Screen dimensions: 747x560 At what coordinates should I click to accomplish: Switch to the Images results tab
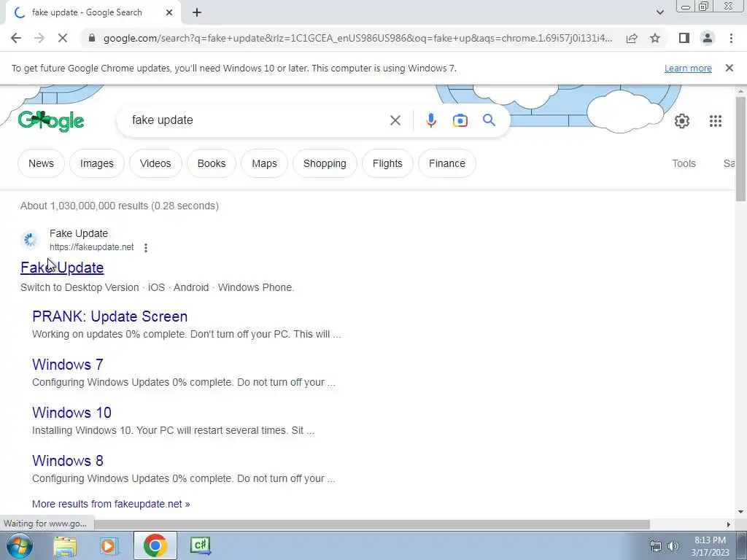[x=97, y=163]
